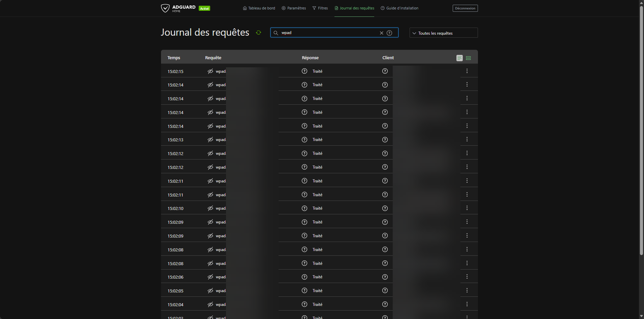Show response details icon for the 15:02:15 row
The image size is (644, 319).
click(x=304, y=71)
